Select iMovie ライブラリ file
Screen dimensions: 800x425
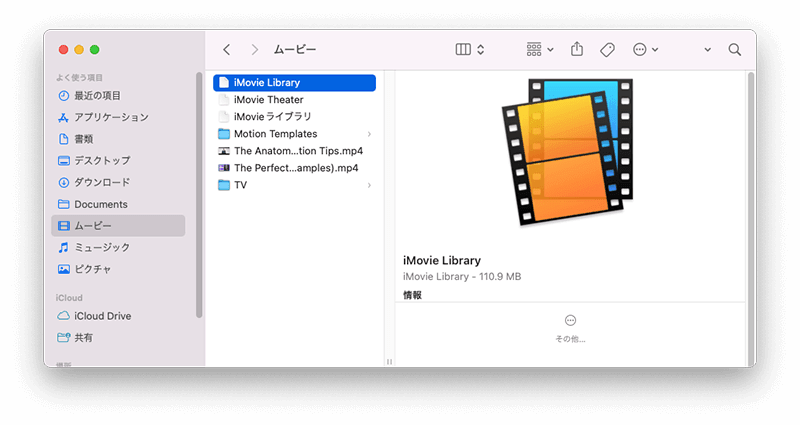pos(294,117)
